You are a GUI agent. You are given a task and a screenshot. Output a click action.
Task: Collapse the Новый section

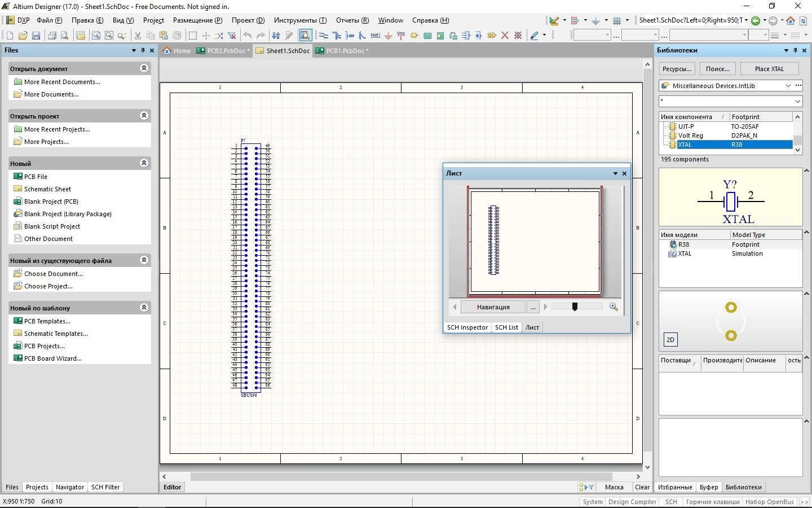(x=144, y=163)
